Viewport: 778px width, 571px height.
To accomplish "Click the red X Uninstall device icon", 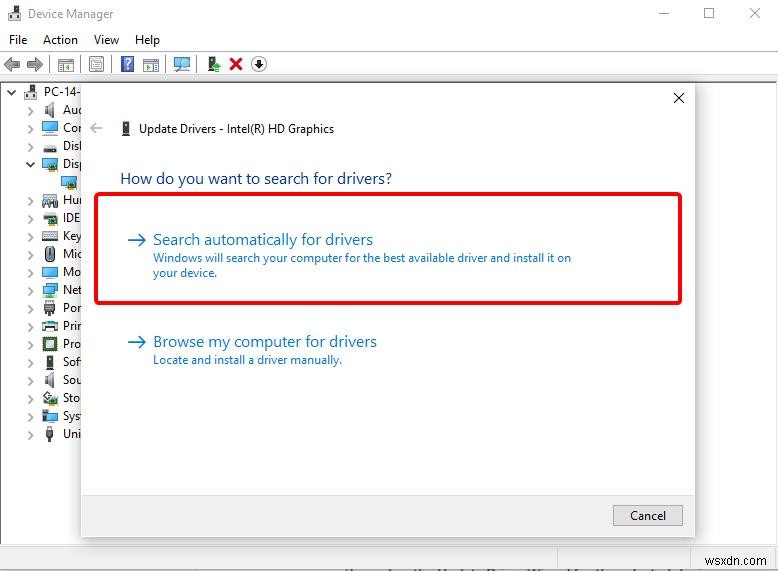I will coord(236,64).
